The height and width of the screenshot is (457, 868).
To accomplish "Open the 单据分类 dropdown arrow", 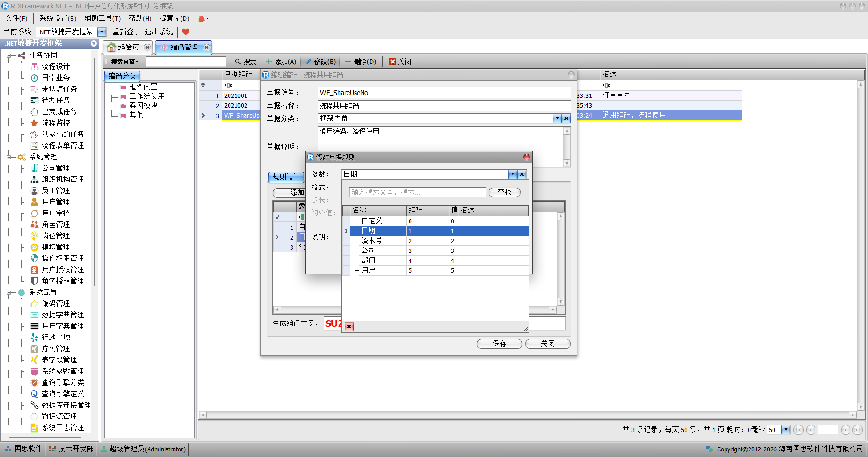I will tap(557, 118).
